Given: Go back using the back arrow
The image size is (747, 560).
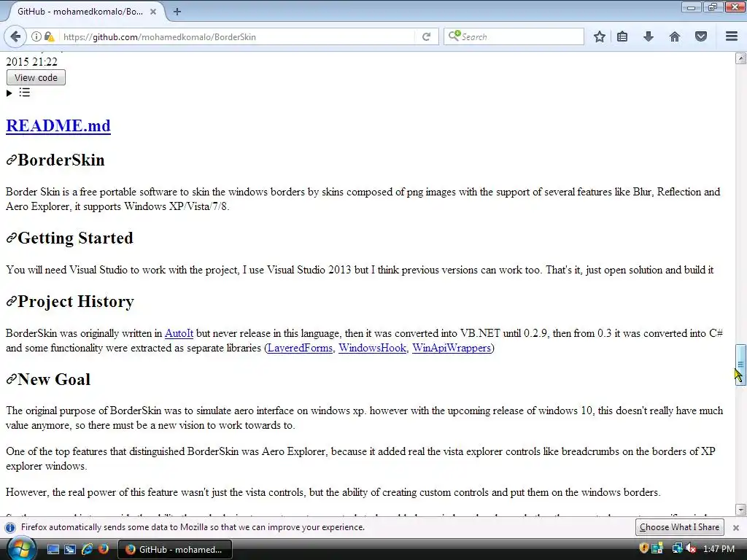Looking at the screenshot, I should coord(16,36).
